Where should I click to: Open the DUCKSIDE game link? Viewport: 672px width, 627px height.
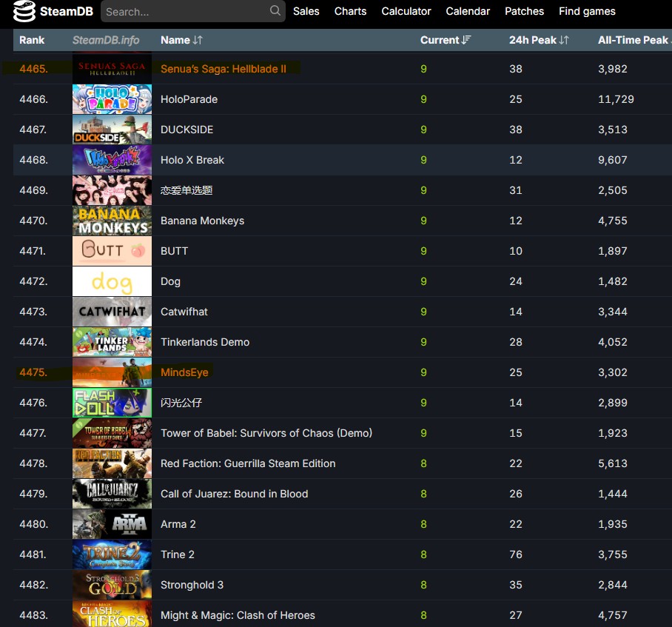point(187,130)
